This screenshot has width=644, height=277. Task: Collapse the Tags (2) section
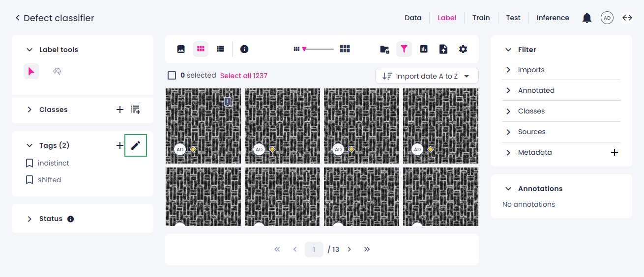point(29,145)
